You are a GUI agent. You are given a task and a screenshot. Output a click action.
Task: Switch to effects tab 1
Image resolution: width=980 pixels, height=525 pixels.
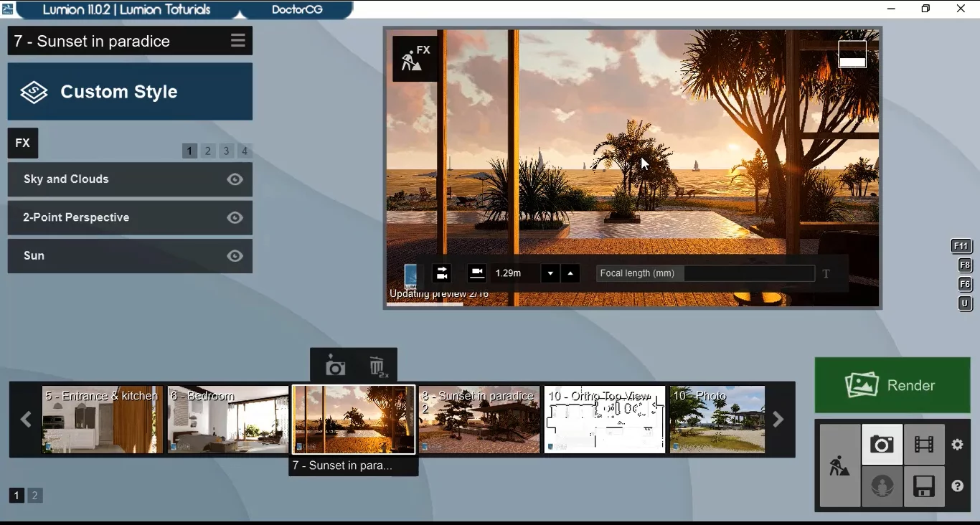click(x=189, y=151)
